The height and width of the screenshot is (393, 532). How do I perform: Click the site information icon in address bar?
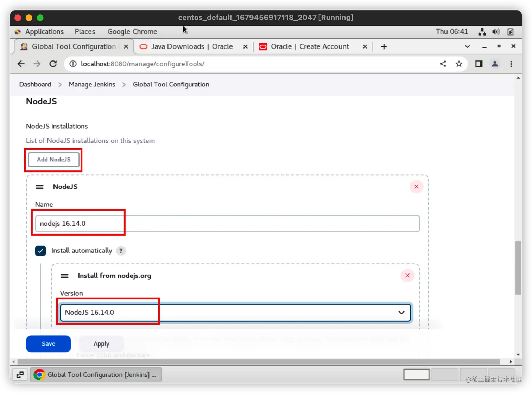coord(73,64)
